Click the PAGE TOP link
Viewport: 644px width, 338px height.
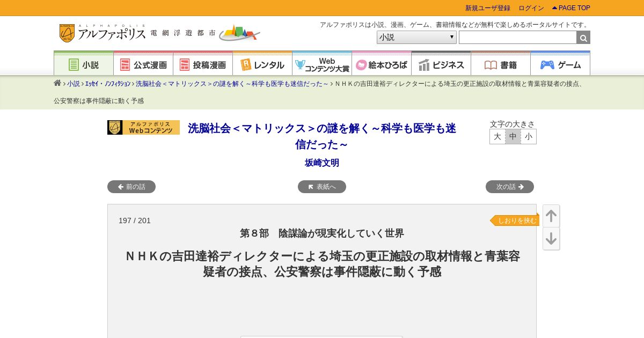point(571,8)
